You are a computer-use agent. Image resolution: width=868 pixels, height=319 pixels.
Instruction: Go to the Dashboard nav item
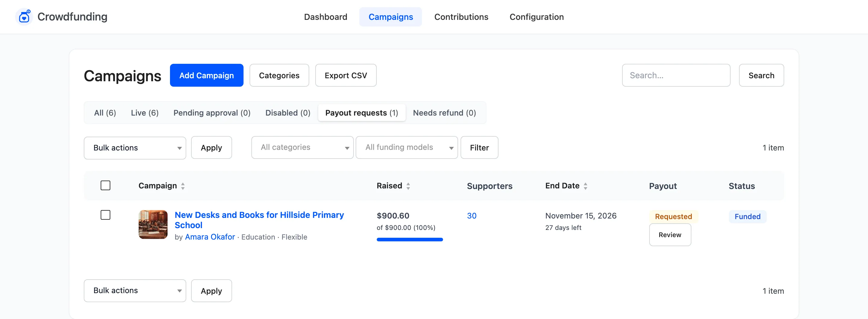[x=325, y=17]
